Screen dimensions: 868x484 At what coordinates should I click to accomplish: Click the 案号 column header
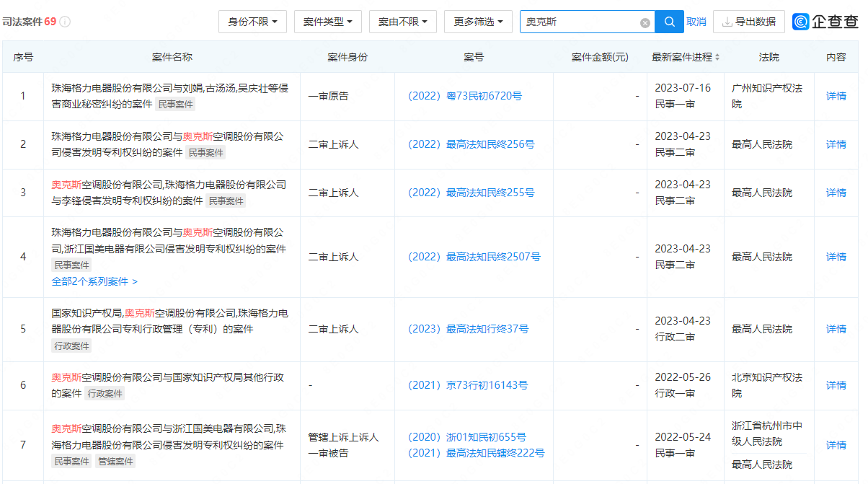click(474, 57)
